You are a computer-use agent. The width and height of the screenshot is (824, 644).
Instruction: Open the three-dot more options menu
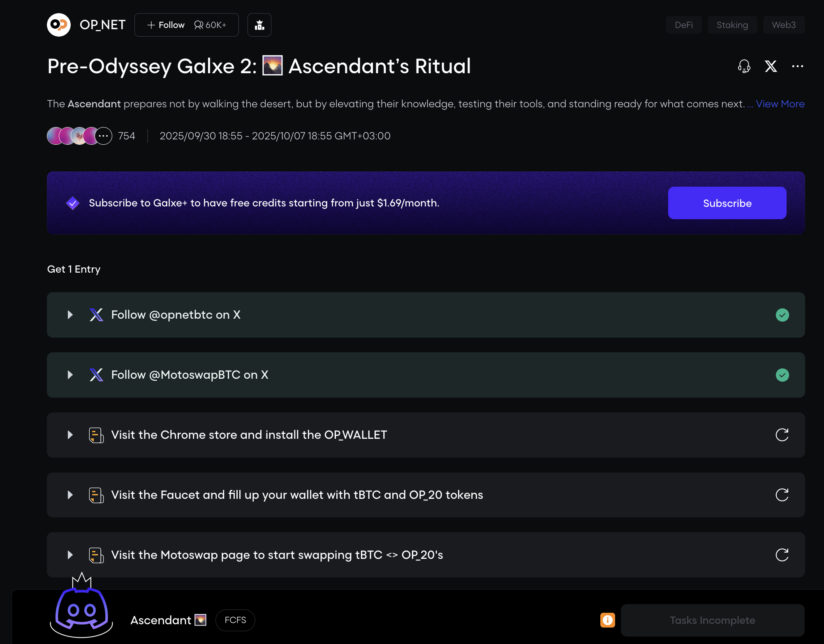click(798, 66)
